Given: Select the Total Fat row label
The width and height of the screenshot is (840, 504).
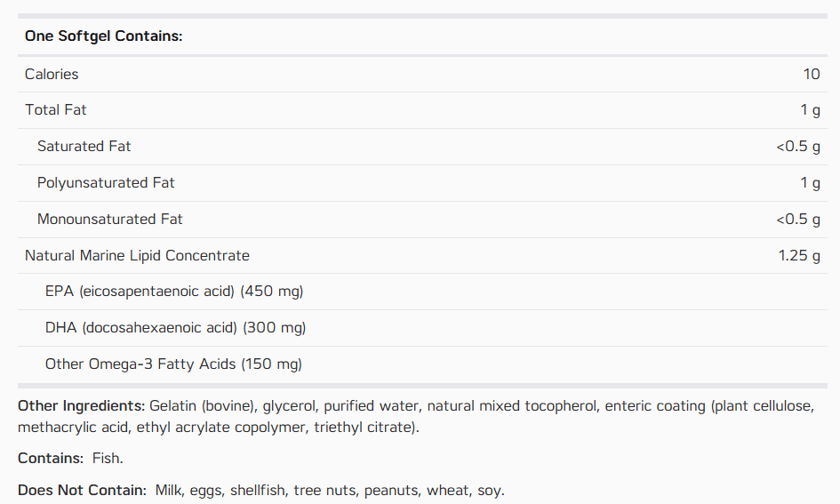Looking at the screenshot, I should click(56, 110).
